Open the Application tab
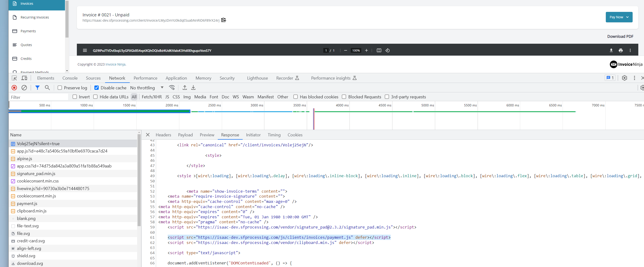This screenshot has width=644, height=267. (176, 78)
